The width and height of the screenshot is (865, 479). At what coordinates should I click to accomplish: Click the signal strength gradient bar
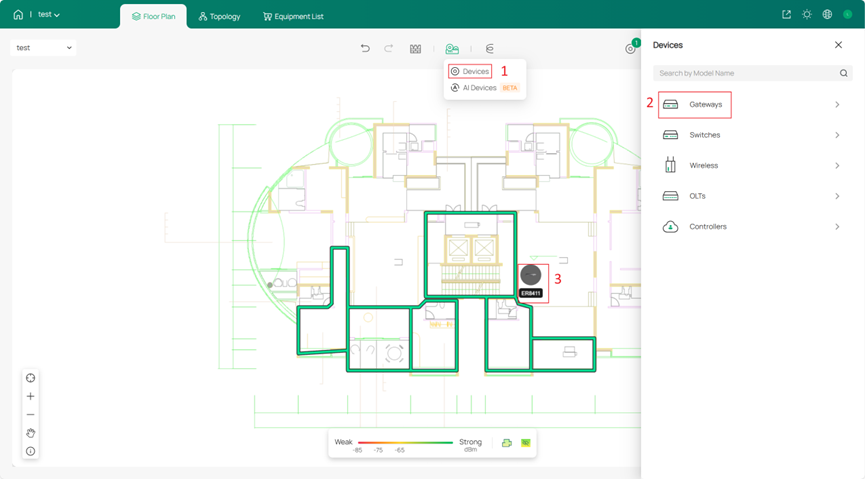pos(405,442)
